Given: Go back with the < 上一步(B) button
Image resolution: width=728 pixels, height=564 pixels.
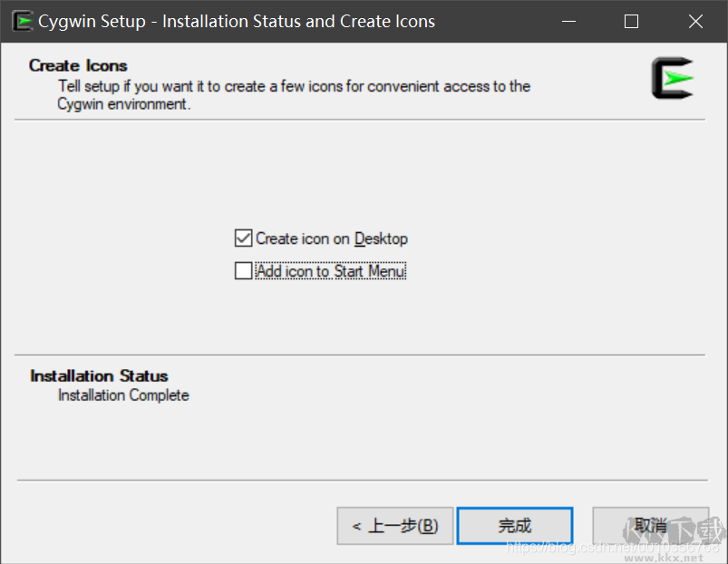Looking at the screenshot, I should click(395, 525).
